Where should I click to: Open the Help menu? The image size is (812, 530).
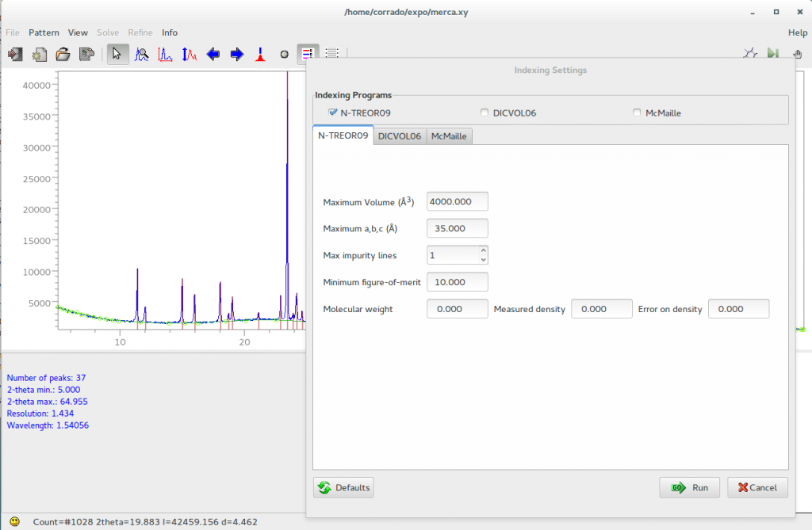point(798,32)
